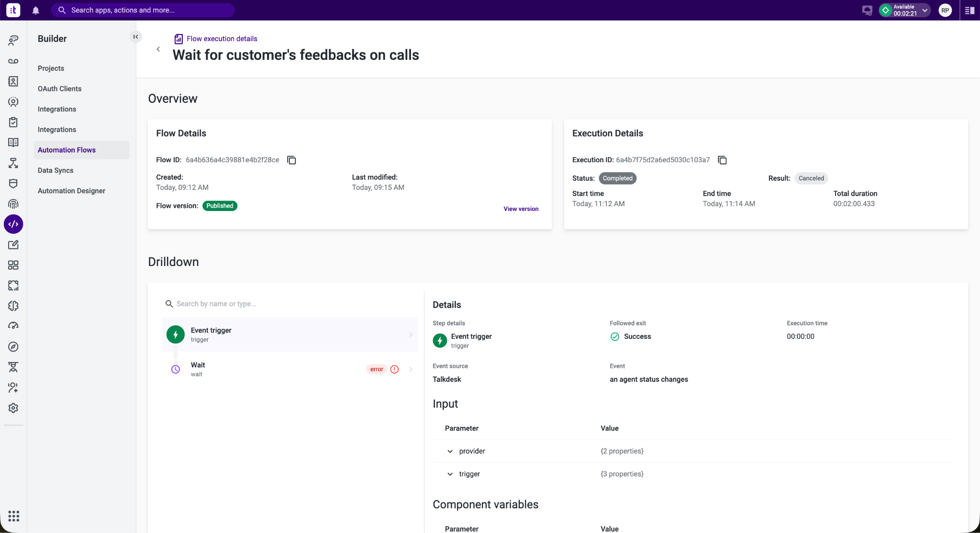Open the conversations chat icon in top bar
This screenshot has width=980, height=533.
click(867, 10)
